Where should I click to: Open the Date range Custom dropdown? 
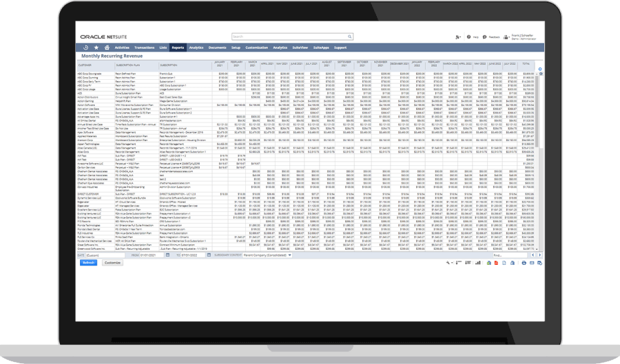coord(105,255)
